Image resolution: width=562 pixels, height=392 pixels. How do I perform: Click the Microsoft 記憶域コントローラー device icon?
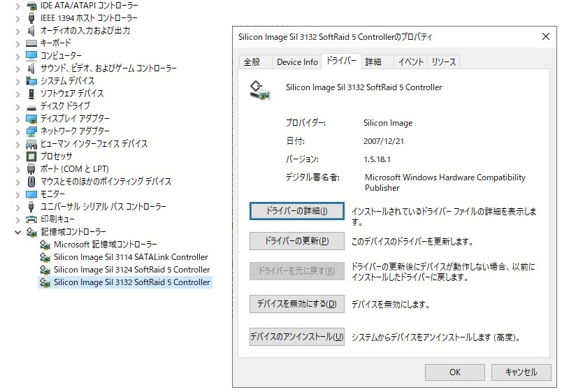[x=45, y=245]
